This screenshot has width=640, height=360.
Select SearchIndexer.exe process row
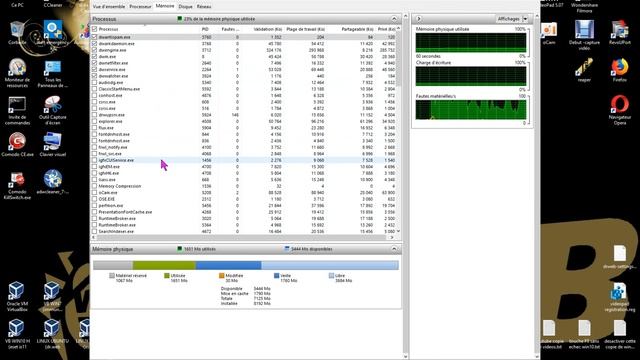click(243, 231)
